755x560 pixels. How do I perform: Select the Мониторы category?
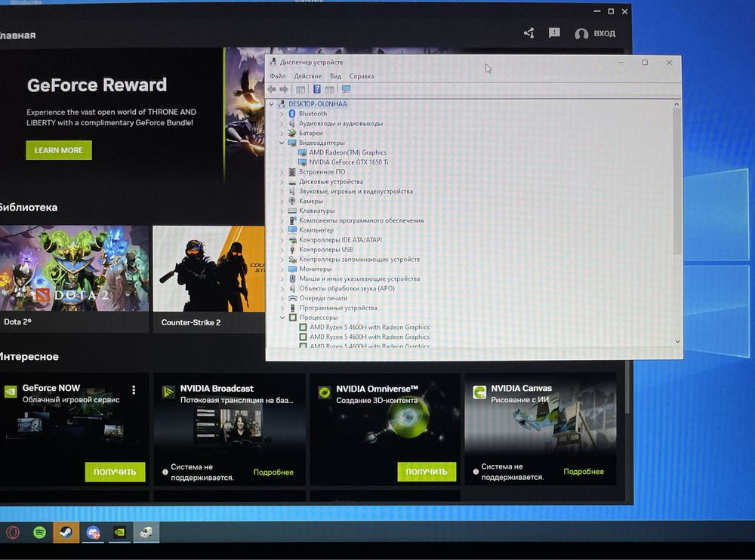[x=316, y=269]
